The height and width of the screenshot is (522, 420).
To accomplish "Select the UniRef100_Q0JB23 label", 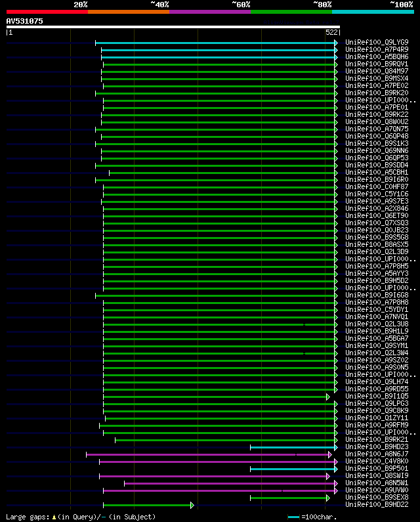I will (x=377, y=230).
